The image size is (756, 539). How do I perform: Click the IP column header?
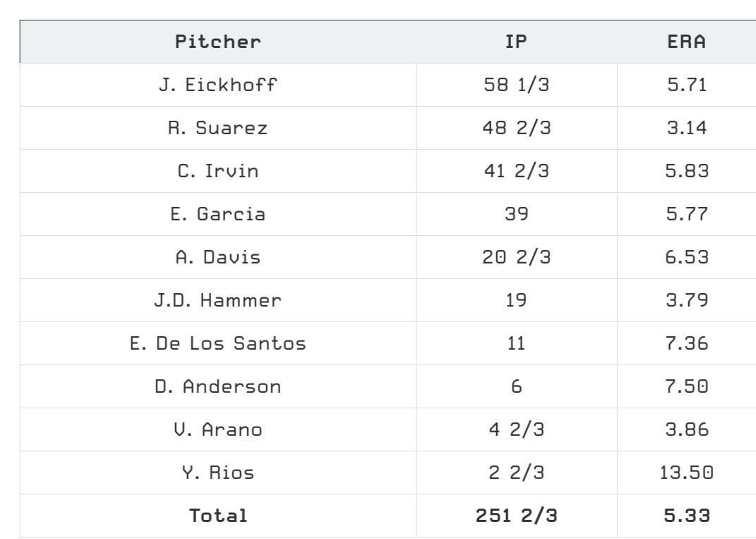click(517, 42)
